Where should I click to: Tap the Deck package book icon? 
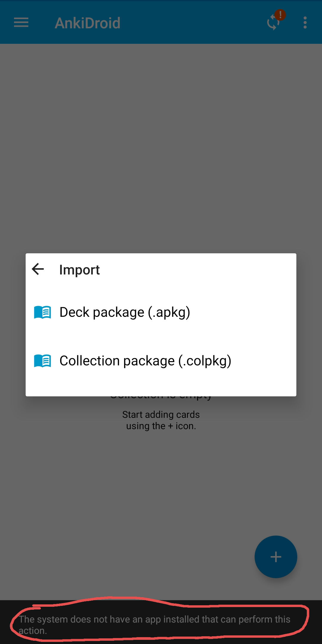click(x=42, y=312)
